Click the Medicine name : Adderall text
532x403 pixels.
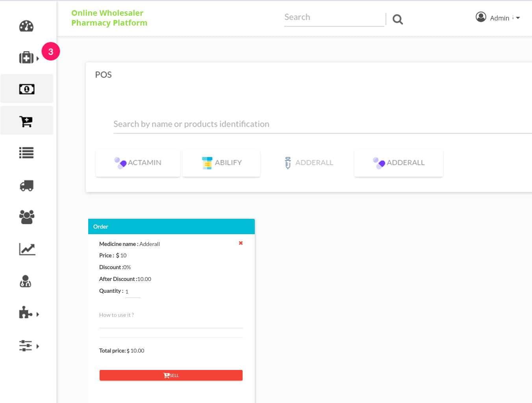point(130,244)
